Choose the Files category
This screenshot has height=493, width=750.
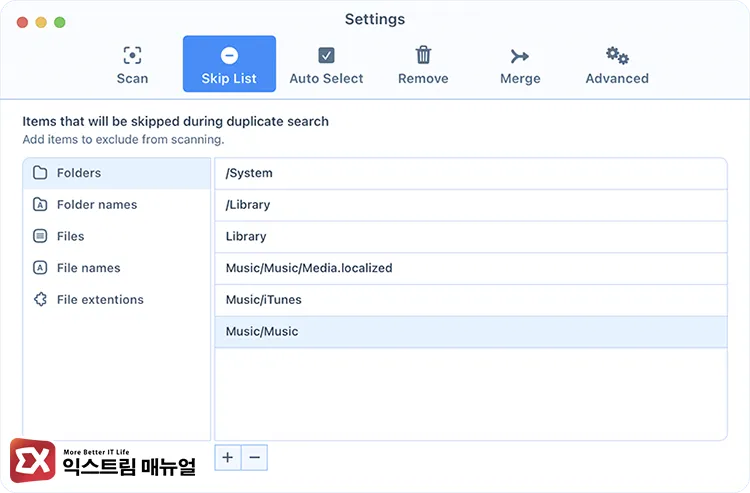(117, 236)
